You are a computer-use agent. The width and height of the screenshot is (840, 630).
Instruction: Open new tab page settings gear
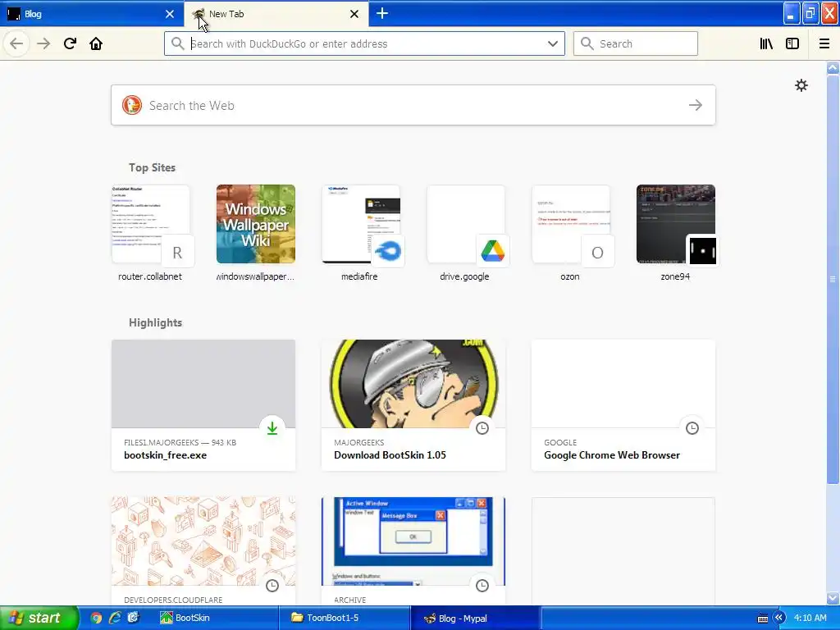pos(801,85)
